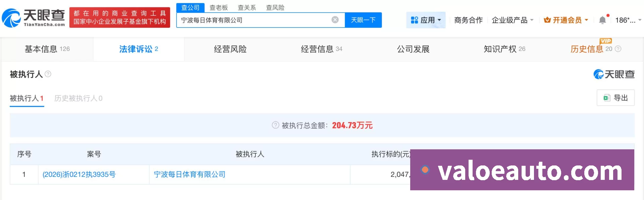Viewport: 644px width, 200px height.
Task: Click 天眼一下 search button
Action: pos(363,20)
